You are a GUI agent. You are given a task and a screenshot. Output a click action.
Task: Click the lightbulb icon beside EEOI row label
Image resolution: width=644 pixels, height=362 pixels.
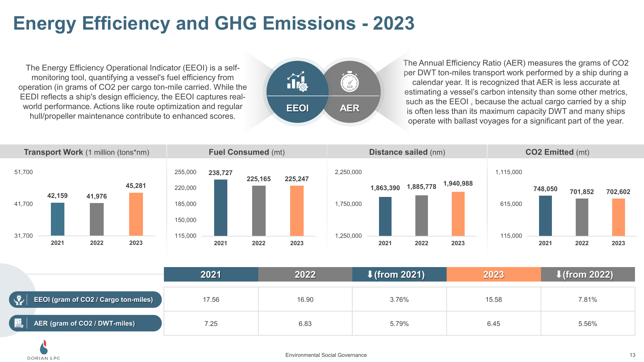pyautogui.click(x=19, y=300)
